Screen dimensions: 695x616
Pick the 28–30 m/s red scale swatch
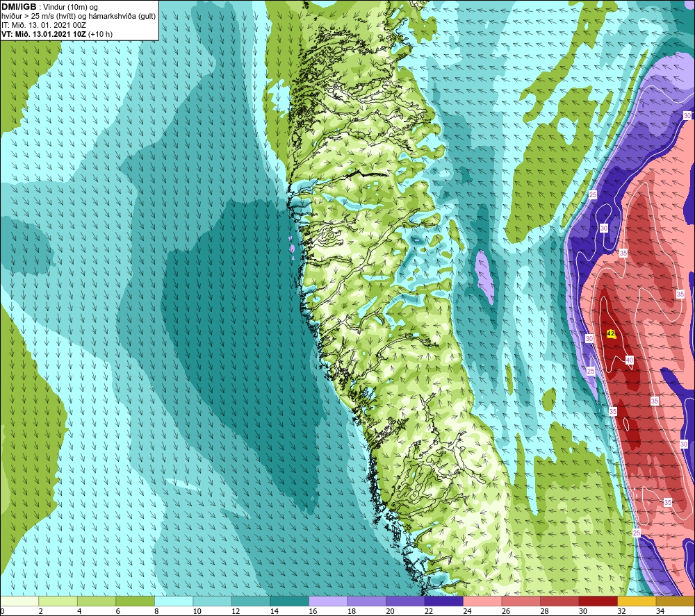click(x=559, y=601)
